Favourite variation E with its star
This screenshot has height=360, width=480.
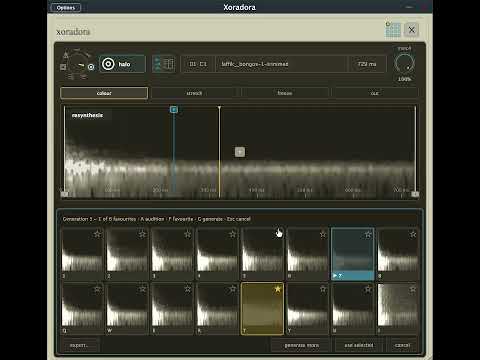coord(188,289)
